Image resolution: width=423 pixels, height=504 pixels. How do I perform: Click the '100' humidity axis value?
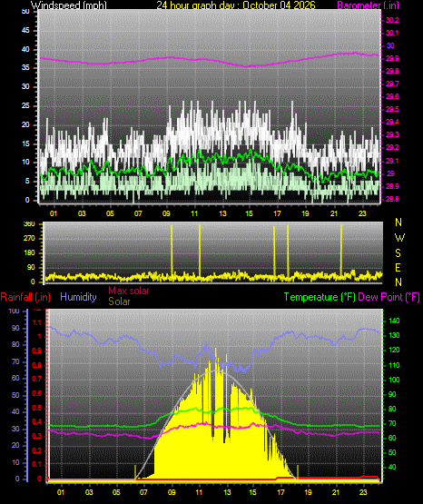click(x=15, y=311)
